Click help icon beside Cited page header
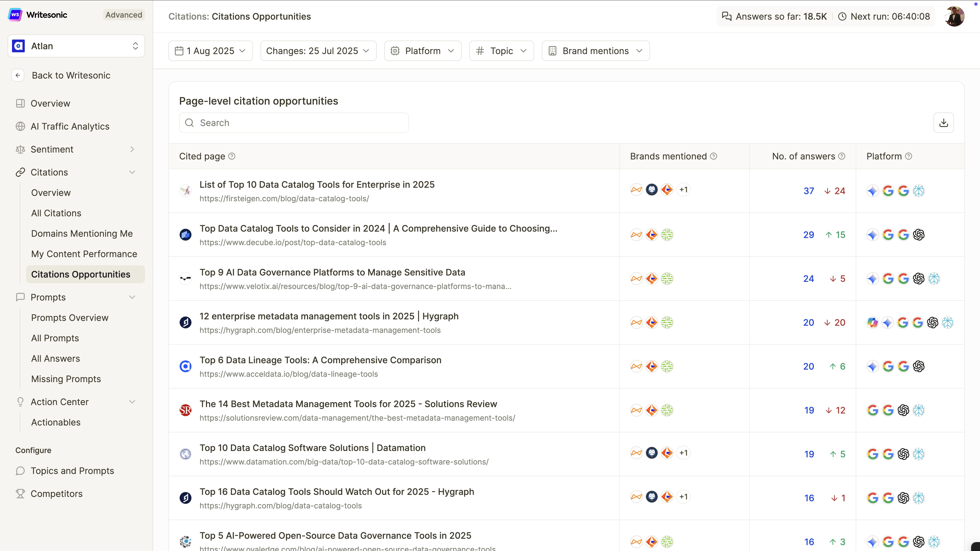The image size is (980, 551). [232, 156]
